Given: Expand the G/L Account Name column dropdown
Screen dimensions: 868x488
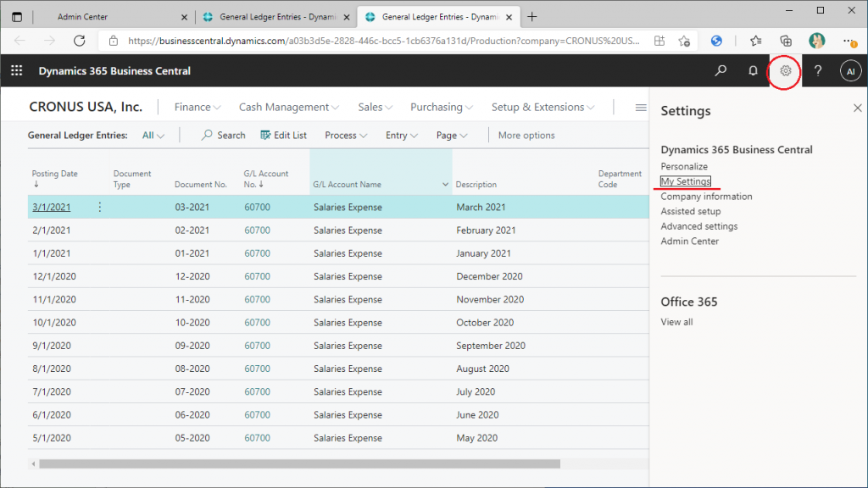Looking at the screenshot, I should (x=446, y=185).
